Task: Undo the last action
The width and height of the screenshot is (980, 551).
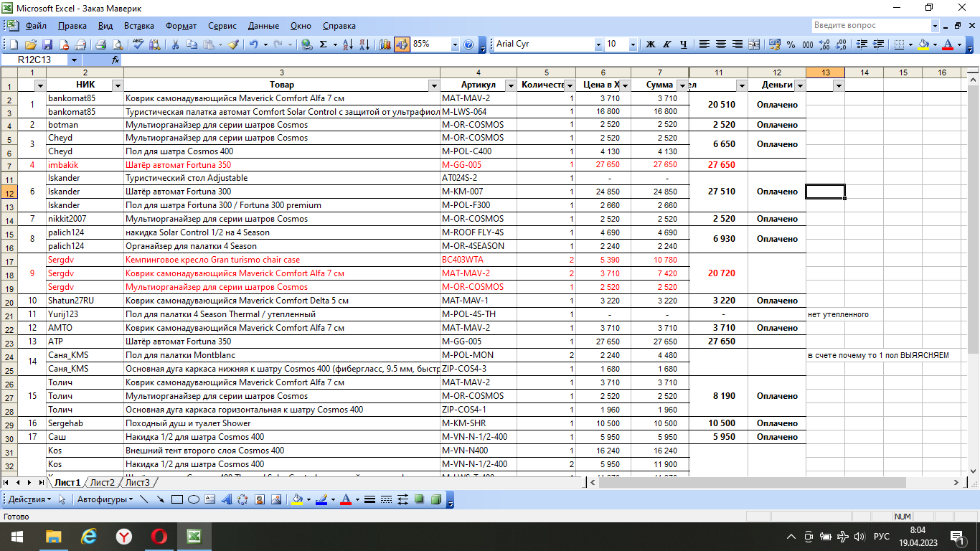Action: (253, 44)
